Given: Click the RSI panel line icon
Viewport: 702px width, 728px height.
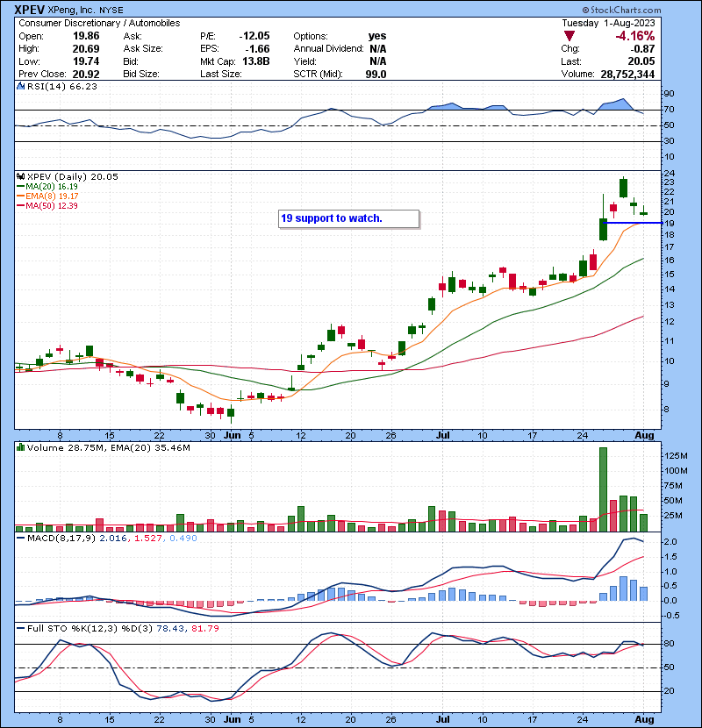Looking at the screenshot, I should point(20,86).
